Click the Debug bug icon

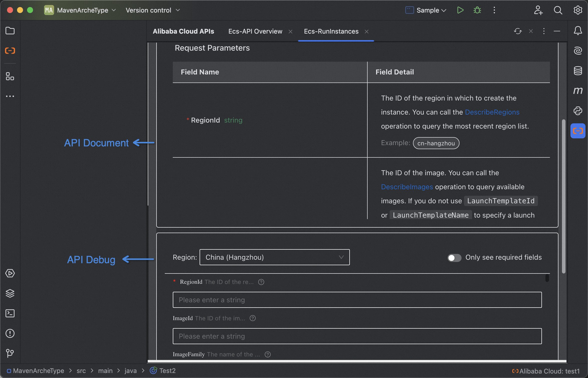tap(477, 10)
